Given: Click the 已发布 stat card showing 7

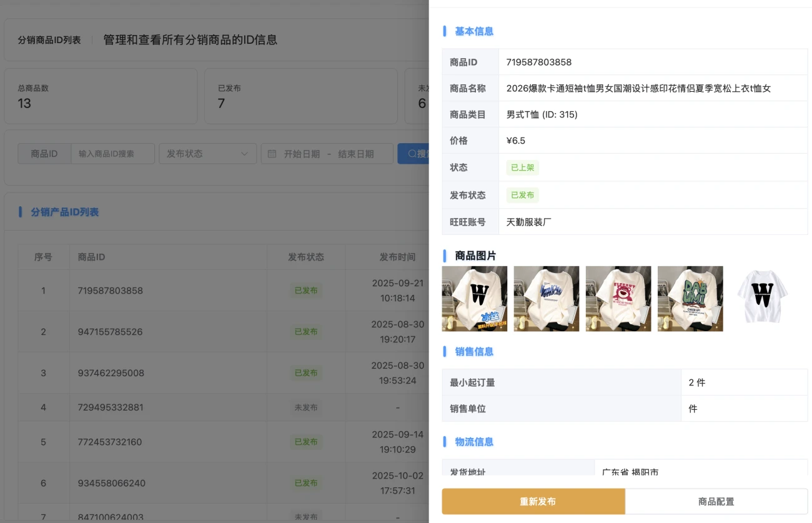Looking at the screenshot, I should coord(300,96).
